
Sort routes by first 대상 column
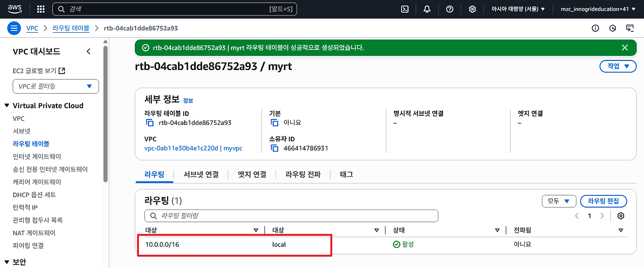(256, 230)
